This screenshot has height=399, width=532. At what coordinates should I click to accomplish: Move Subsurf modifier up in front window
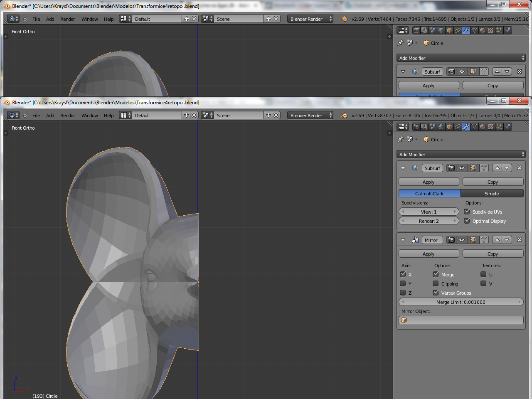coord(497,168)
